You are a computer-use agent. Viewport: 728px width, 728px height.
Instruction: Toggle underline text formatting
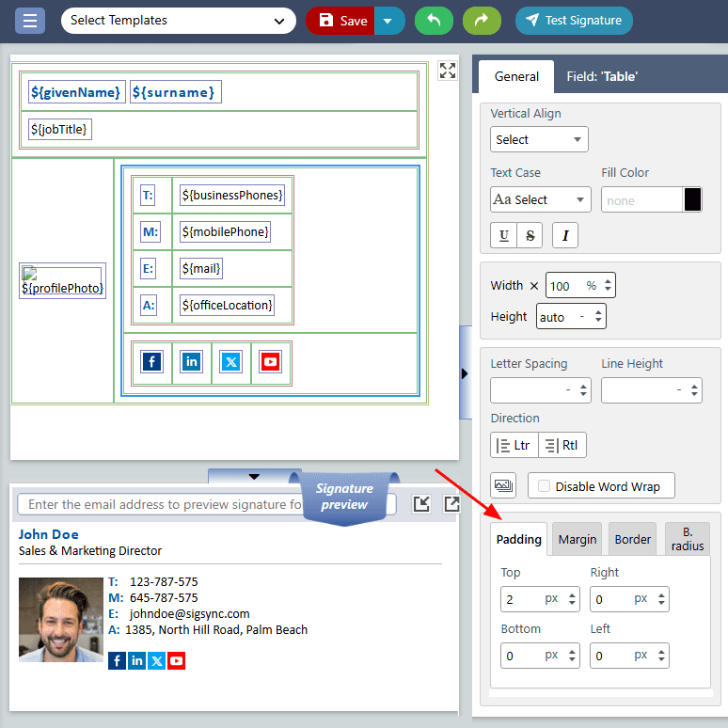504,235
